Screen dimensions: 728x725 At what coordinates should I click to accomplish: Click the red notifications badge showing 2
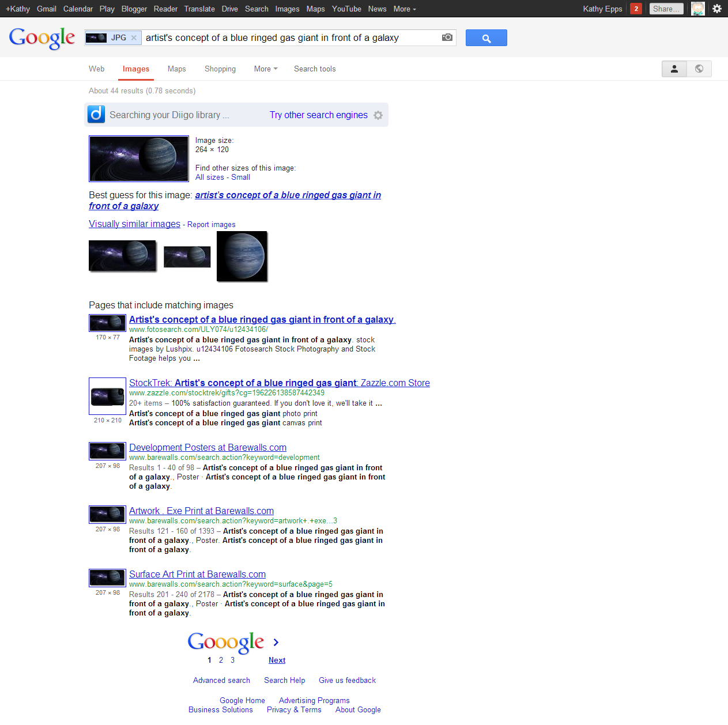(636, 9)
